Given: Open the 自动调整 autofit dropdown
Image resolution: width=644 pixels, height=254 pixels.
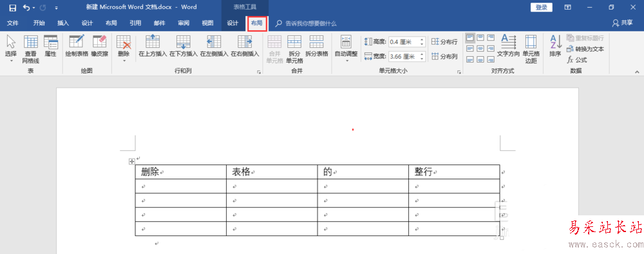Looking at the screenshot, I should pos(346,49).
